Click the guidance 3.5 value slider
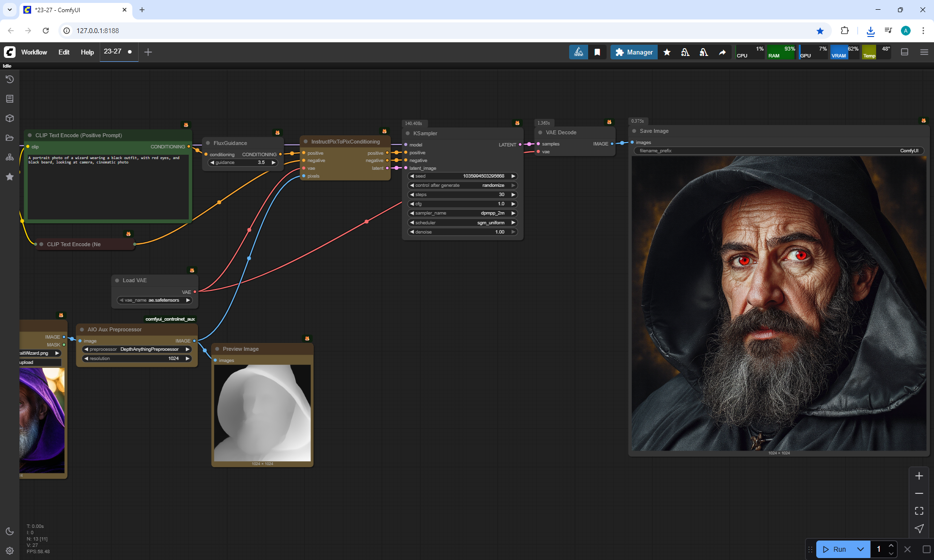934x560 pixels. click(x=243, y=163)
